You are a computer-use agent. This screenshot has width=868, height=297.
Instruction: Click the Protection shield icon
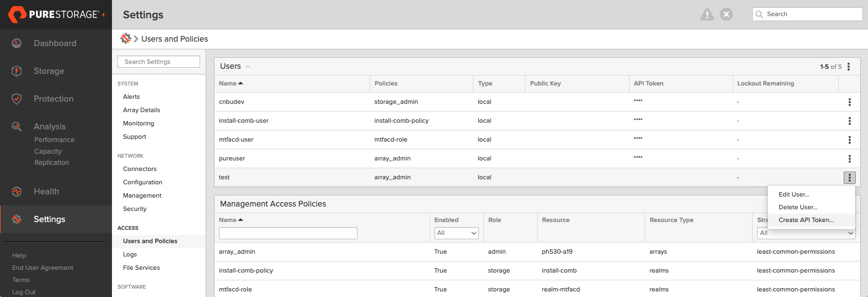pyautogui.click(x=17, y=99)
